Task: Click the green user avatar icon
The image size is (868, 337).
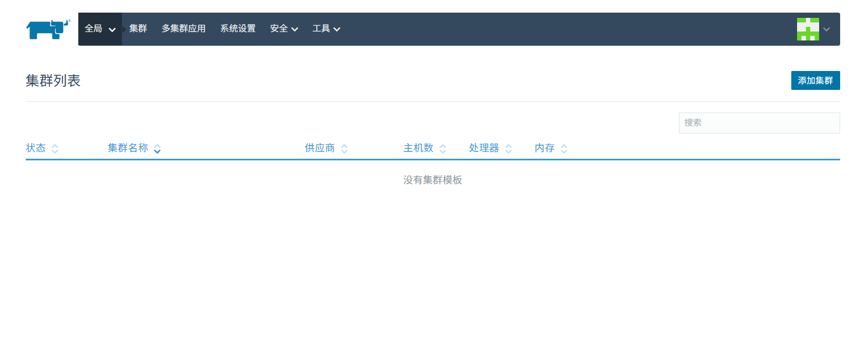Action: [808, 29]
